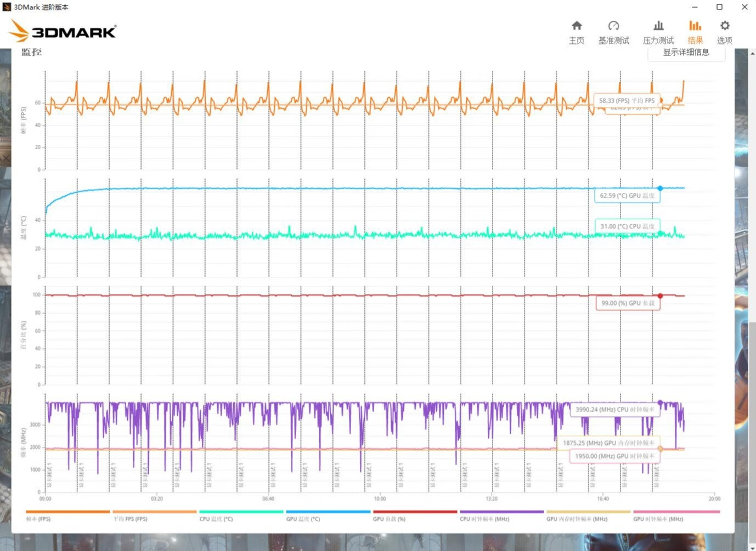Click the 3DMark logo in the header
756x551 pixels.
(63, 31)
